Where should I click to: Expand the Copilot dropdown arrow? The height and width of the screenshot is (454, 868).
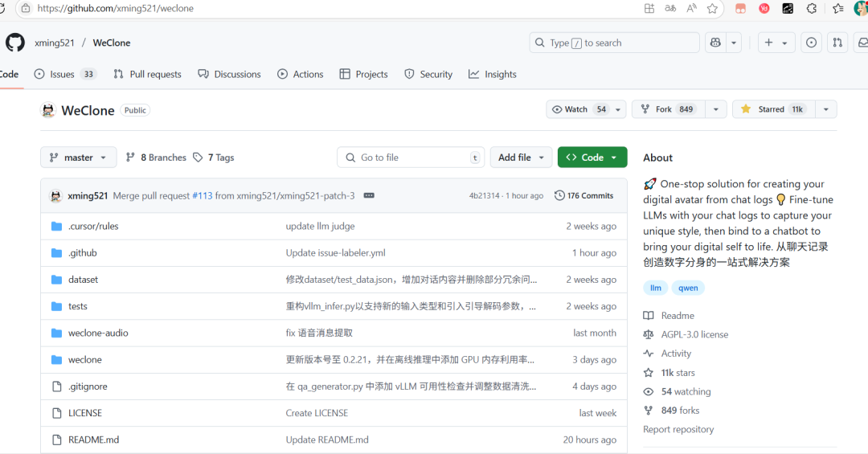click(x=734, y=43)
